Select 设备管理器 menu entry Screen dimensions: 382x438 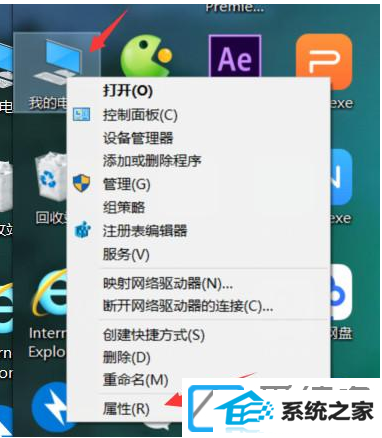(x=138, y=138)
